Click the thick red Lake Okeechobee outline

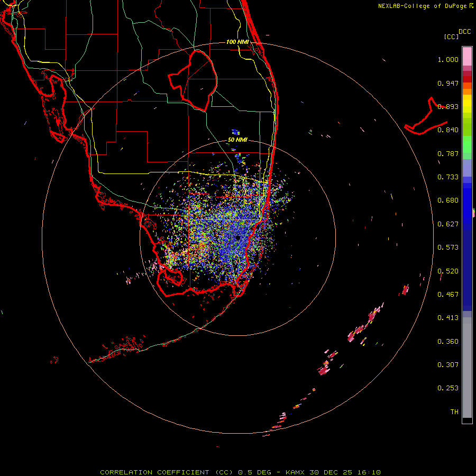point(193,81)
